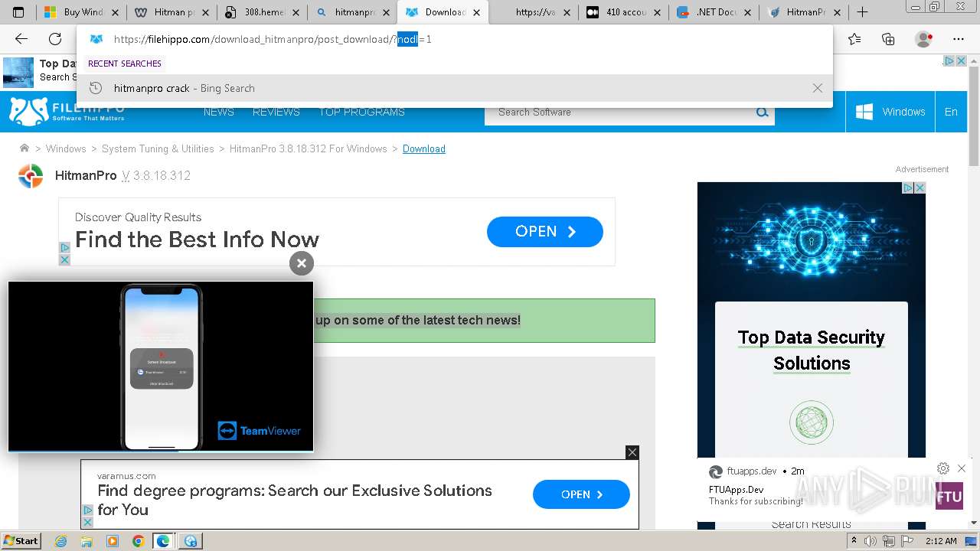Click the home breadcrumb icon

point(24,148)
